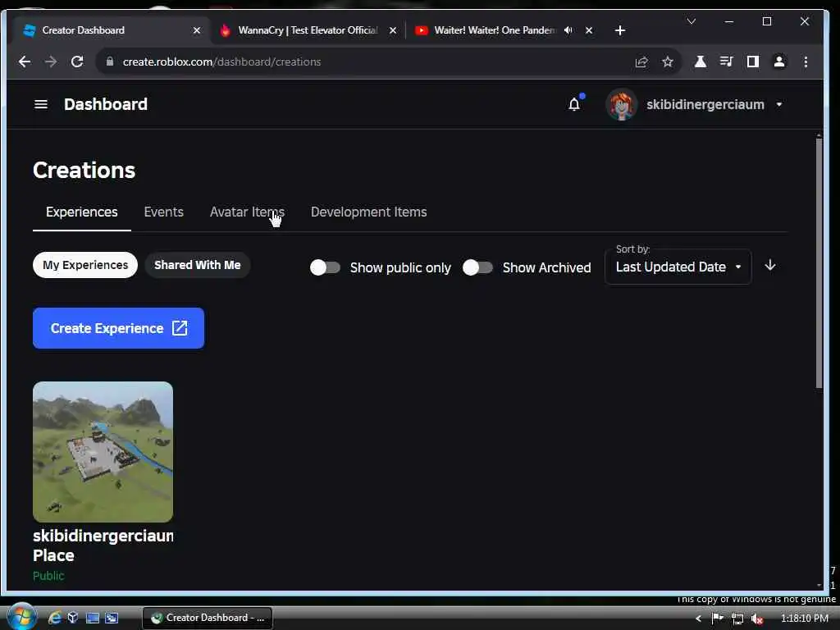The width and height of the screenshot is (840, 630).
Task: Open Chrome Labs flask icon
Action: pos(701,62)
